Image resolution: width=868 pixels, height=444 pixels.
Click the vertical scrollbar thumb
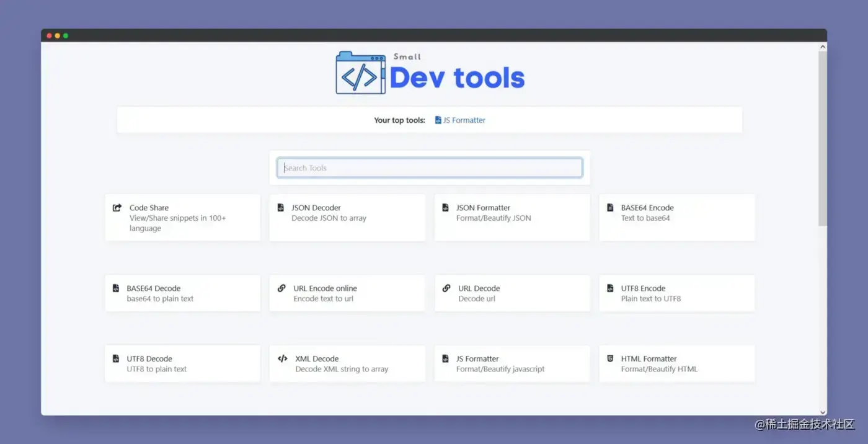[823, 138]
